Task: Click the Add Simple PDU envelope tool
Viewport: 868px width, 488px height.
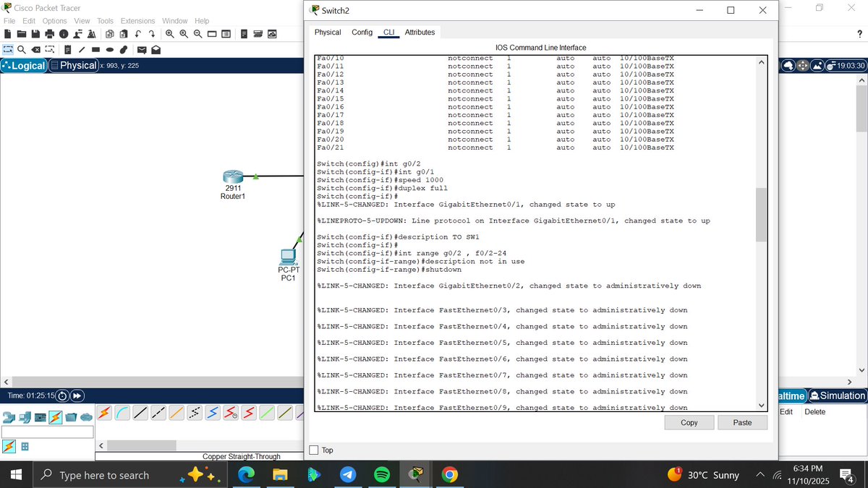Action: point(142,48)
